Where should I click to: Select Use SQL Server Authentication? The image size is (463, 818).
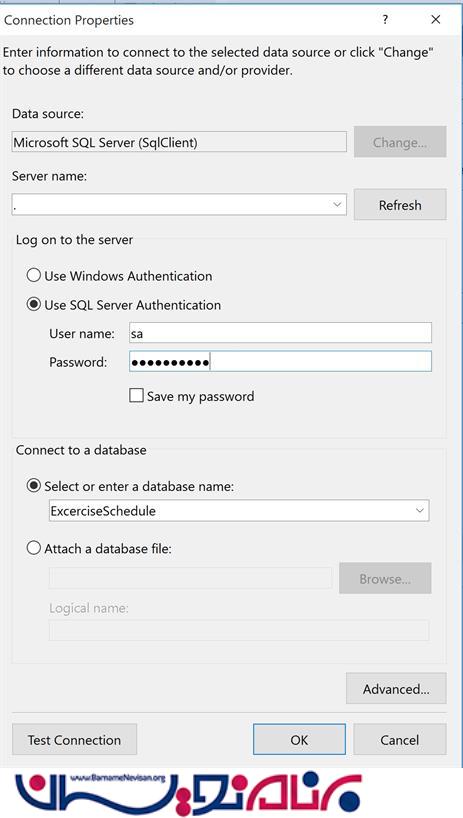pos(34,305)
